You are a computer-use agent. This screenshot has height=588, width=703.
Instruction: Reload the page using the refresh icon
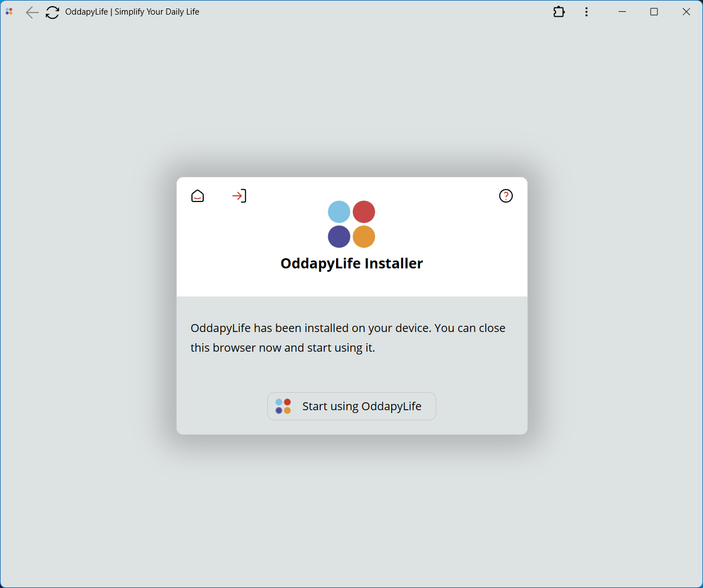52,12
